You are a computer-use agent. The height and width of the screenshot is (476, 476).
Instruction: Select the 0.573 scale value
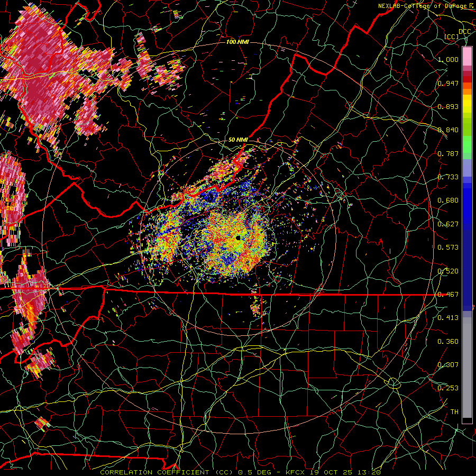tap(448, 248)
